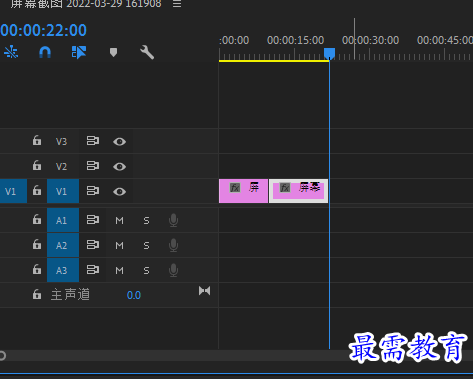Screen dimensions: 473x379
Task: Toggle A3 track targeting button
Action: 63,270
